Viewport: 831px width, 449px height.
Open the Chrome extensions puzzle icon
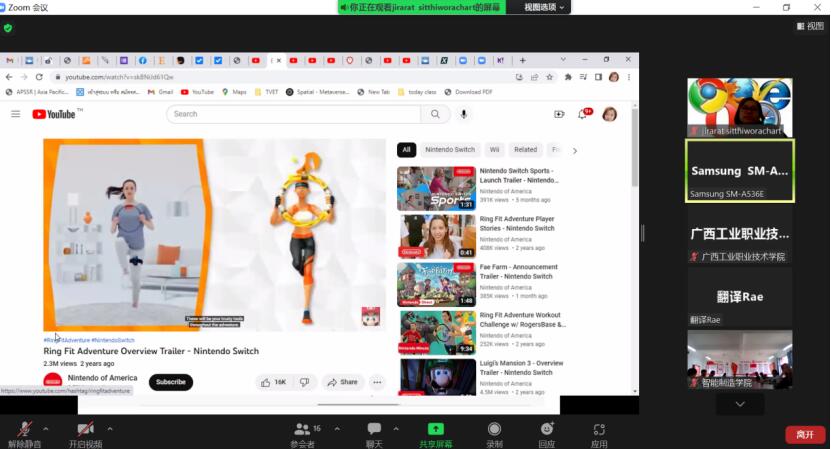(x=568, y=77)
